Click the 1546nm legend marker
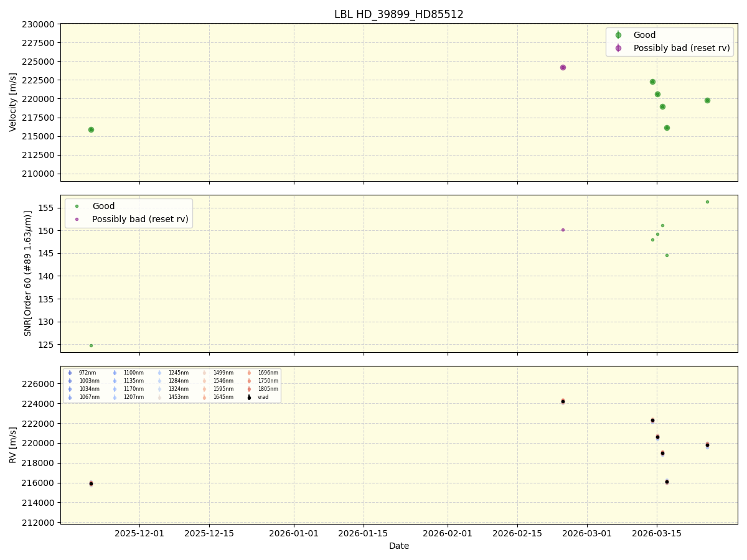This screenshot has width=747, height=560. (204, 381)
